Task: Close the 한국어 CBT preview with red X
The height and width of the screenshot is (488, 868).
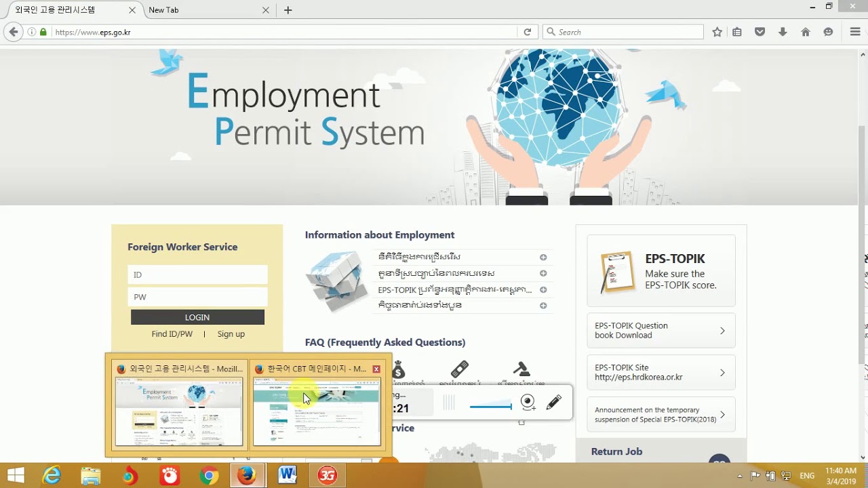Action: click(x=376, y=369)
